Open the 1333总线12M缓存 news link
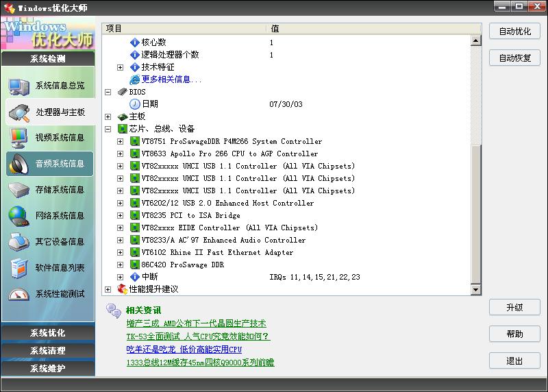548x392 pixels. [200, 363]
